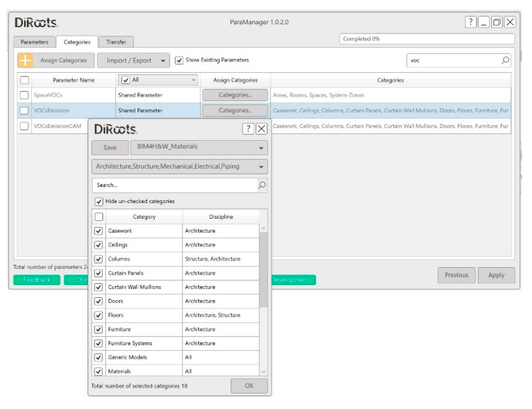Screen dimensions: 532x409
Task: Expand BIM4H&W_Materials preset dropdown
Action: pos(199,148)
